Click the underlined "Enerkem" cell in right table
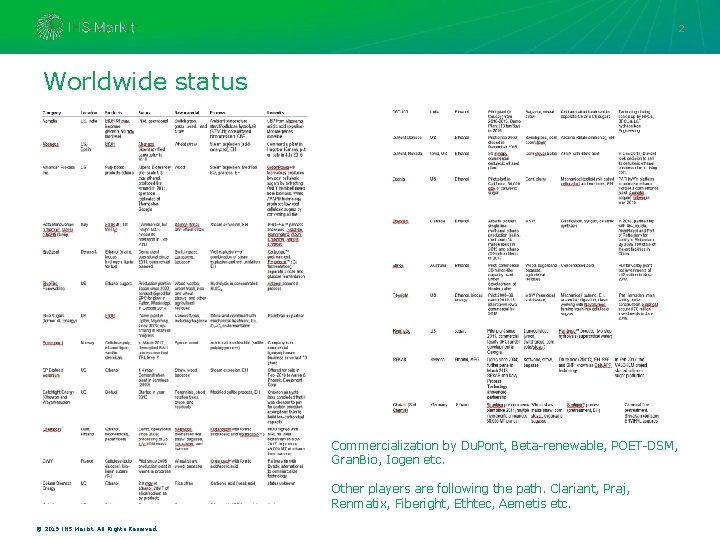Viewport: 720px width, 540px height. pyautogui.click(x=400, y=221)
